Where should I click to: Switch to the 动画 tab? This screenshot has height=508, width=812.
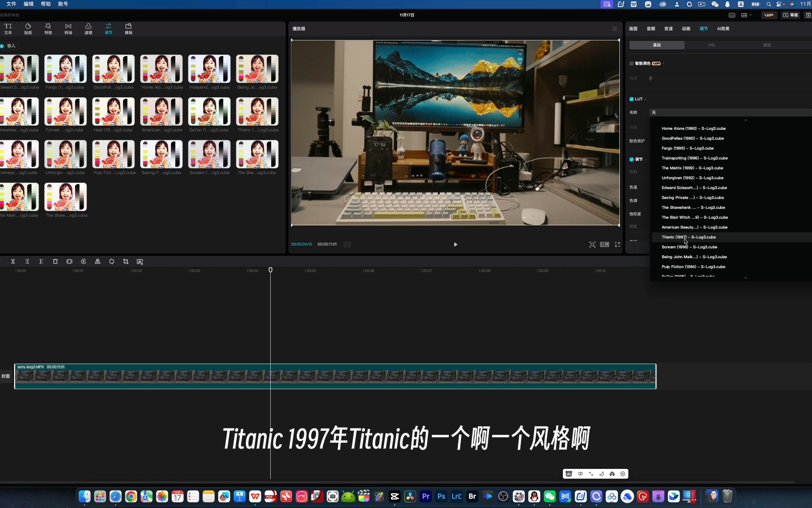pyautogui.click(x=686, y=29)
